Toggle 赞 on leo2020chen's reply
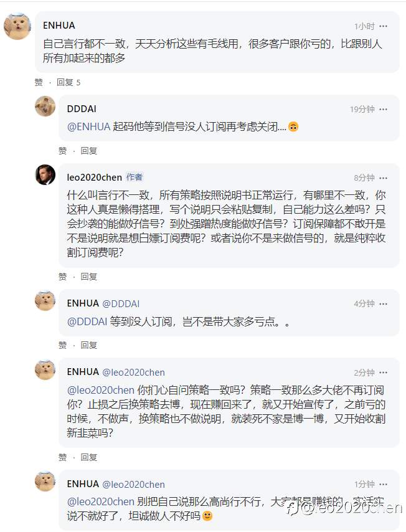406x532 pixels. coord(62,277)
